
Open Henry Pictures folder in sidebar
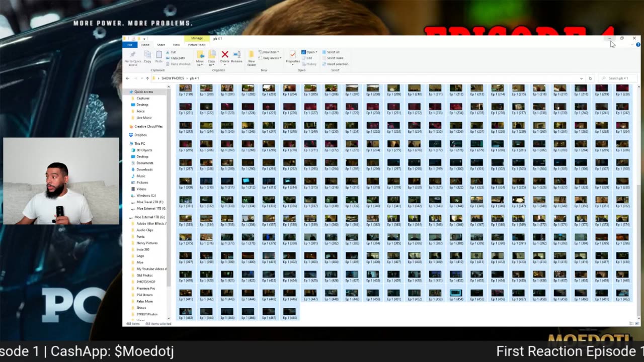[x=144, y=243]
